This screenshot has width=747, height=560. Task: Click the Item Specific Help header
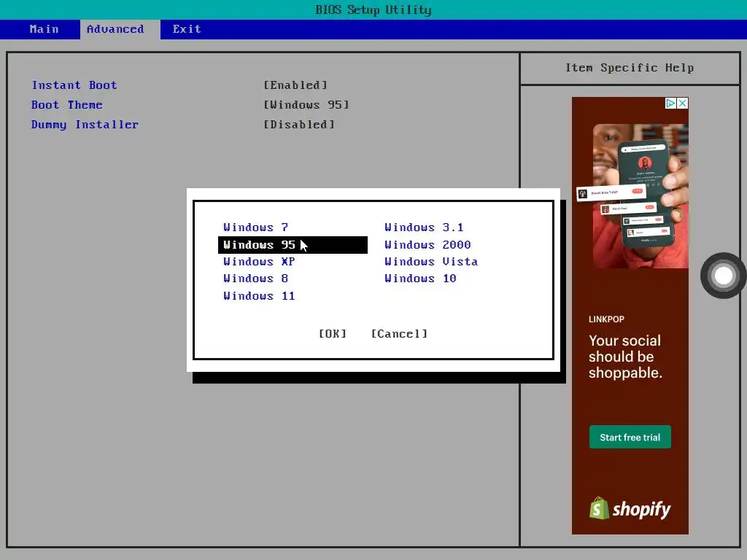(x=630, y=68)
